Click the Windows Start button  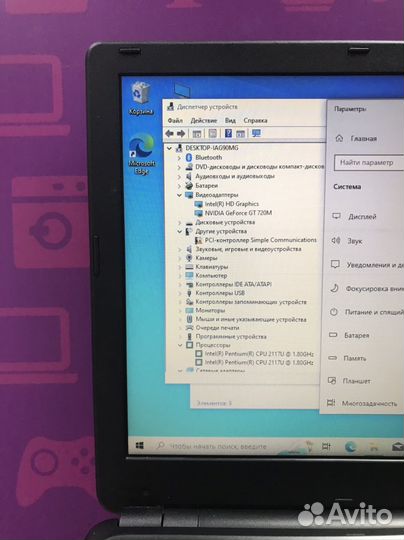point(139,446)
